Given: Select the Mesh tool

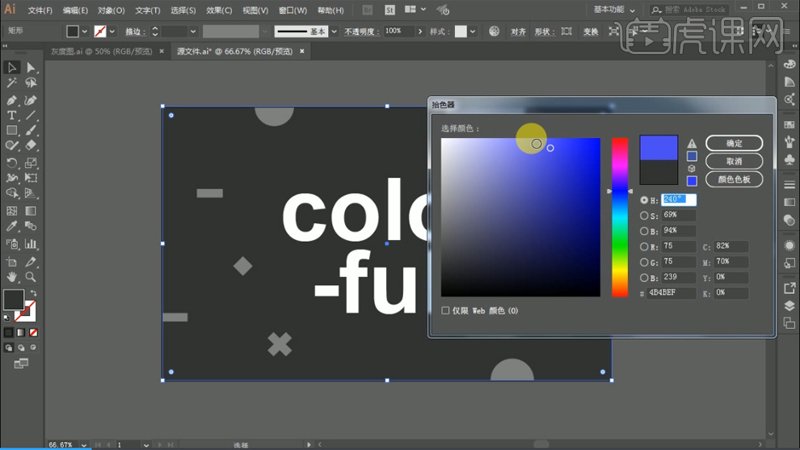Looking at the screenshot, I should click(12, 211).
